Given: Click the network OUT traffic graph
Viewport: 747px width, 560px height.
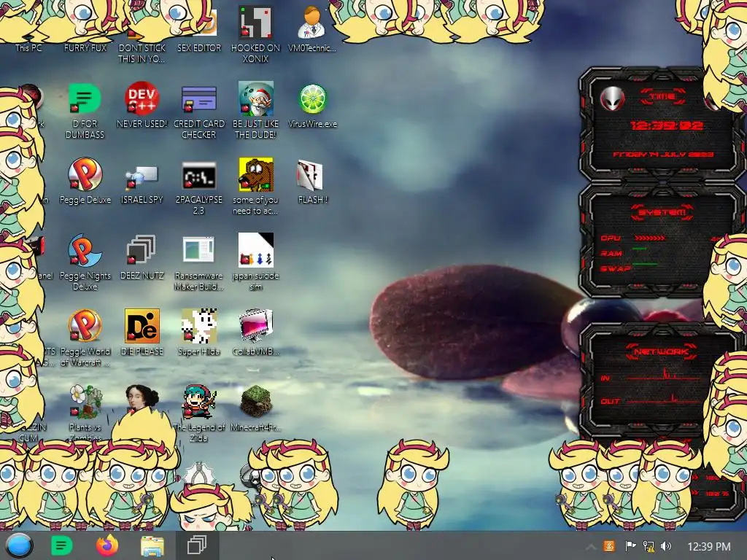Looking at the screenshot, I should coord(662,397).
